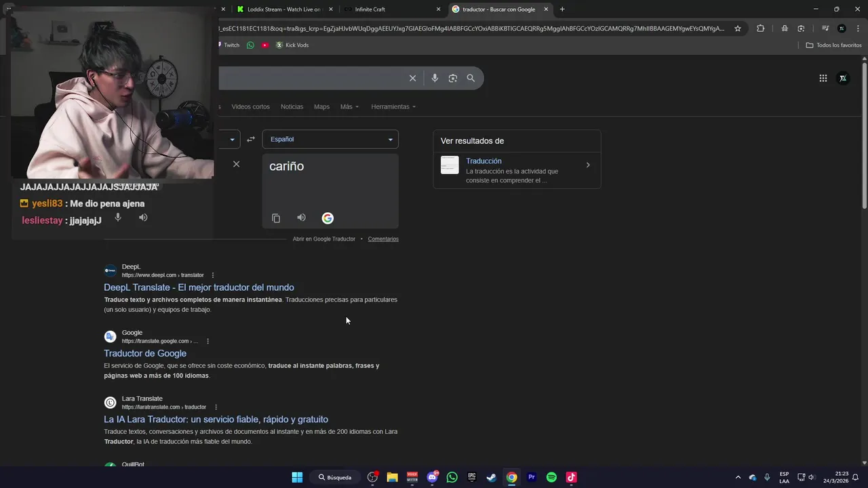The height and width of the screenshot is (488, 868).
Task: Open the Chrome profile avatar
Action: (842, 28)
